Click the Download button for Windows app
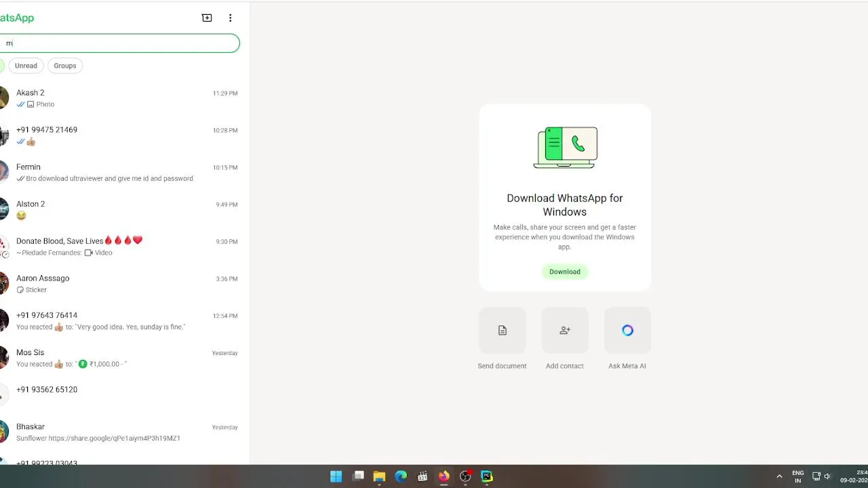Image resolution: width=868 pixels, height=488 pixels. click(565, 272)
